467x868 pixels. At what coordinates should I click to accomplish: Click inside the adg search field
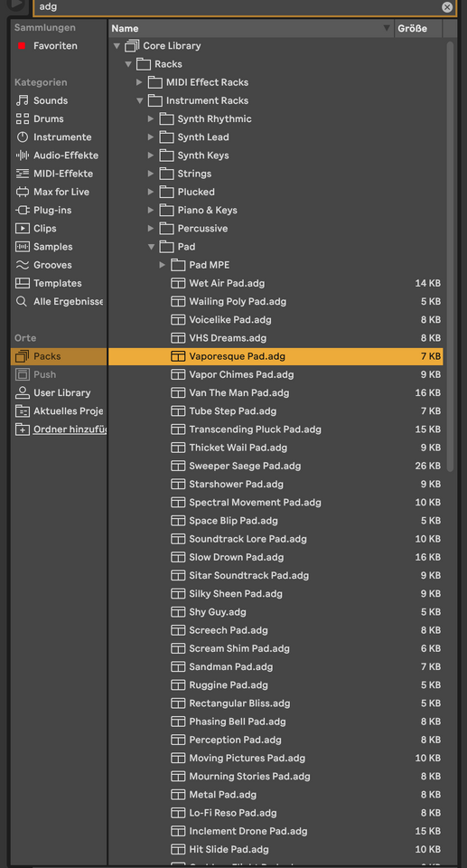(238, 7)
